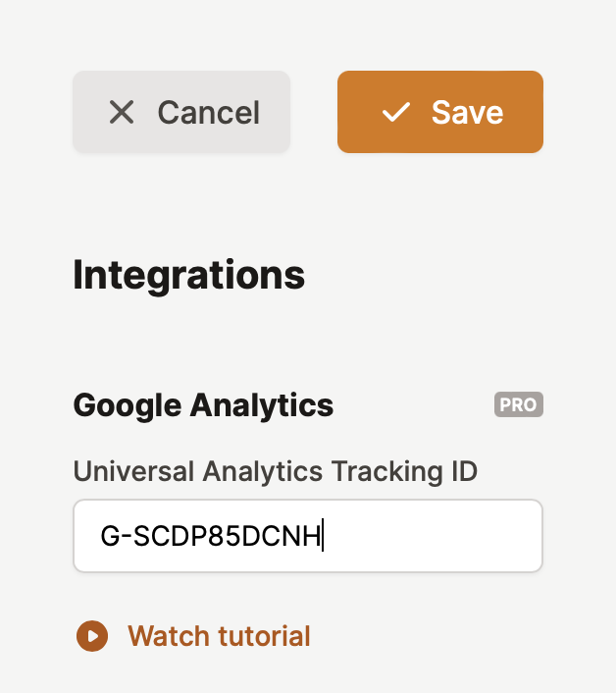Click the play icon beside Watch tutorial
The image size is (616, 693).
(91, 636)
